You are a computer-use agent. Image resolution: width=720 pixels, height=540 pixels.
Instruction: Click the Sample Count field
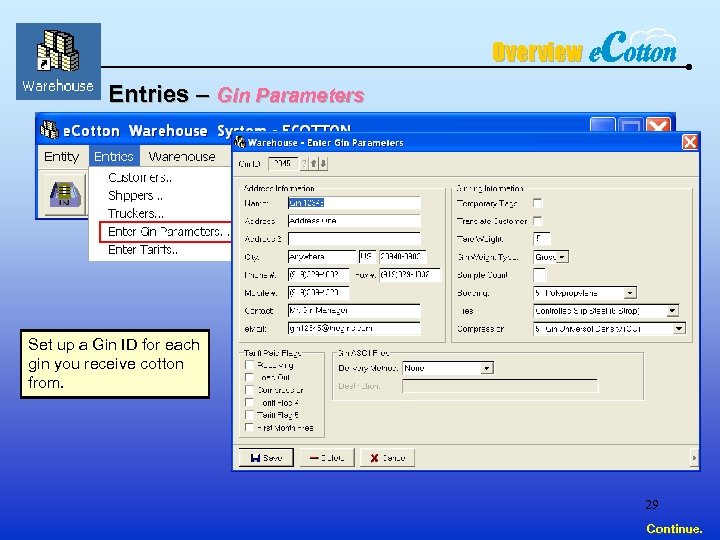(540, 275)
